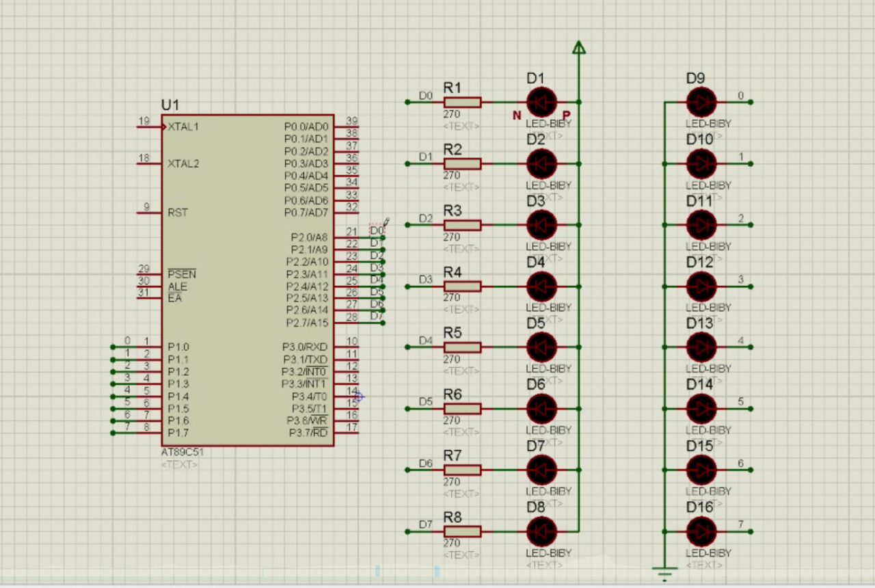Click the U1 reference label

(x=170, y=105)
